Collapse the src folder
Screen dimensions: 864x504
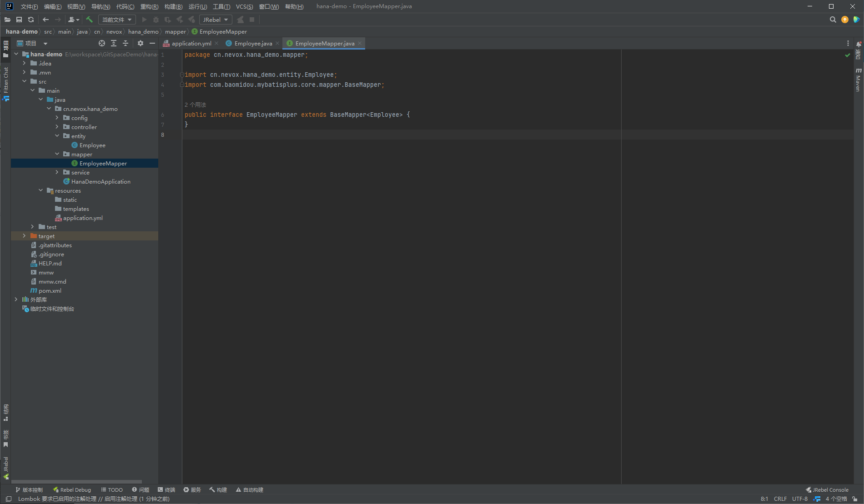24,81
